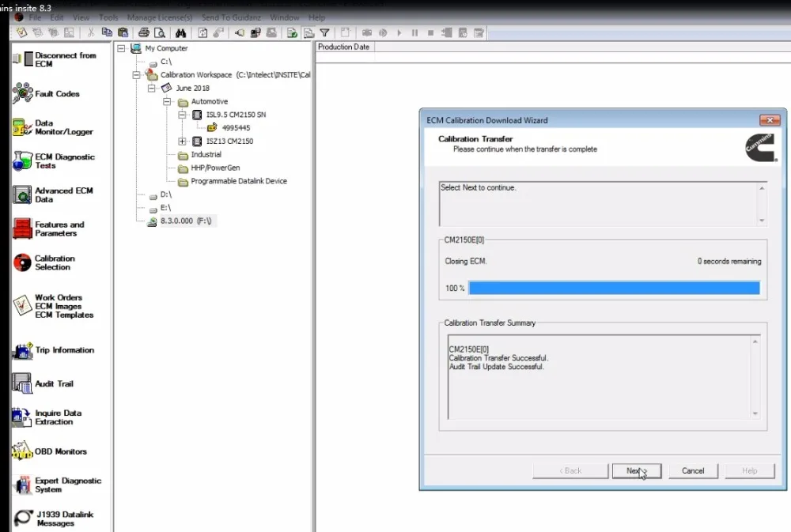The width and height of the screenshot is (791, 532).
Task: Click the Back button in wizard
Action: (x=570, y=471)
